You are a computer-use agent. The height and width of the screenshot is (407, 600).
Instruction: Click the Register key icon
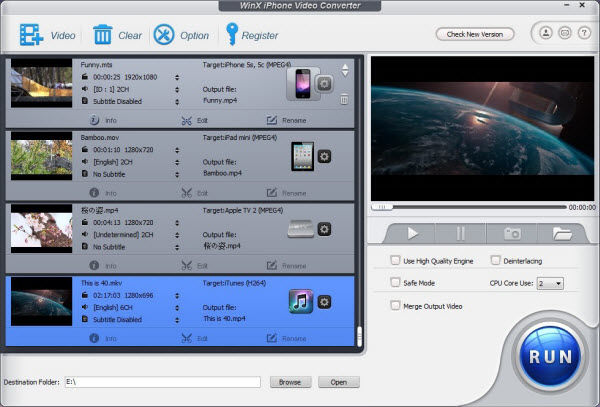[x=232, y=34]
